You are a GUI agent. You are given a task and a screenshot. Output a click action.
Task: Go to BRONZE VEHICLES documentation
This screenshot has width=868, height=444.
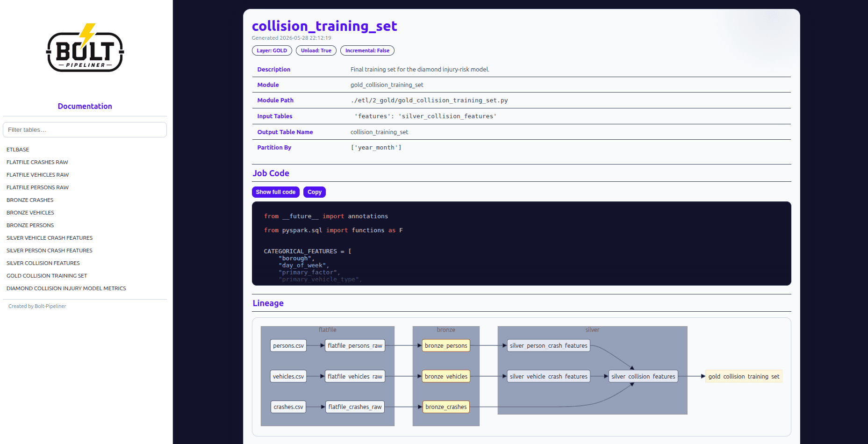(30, 213)
